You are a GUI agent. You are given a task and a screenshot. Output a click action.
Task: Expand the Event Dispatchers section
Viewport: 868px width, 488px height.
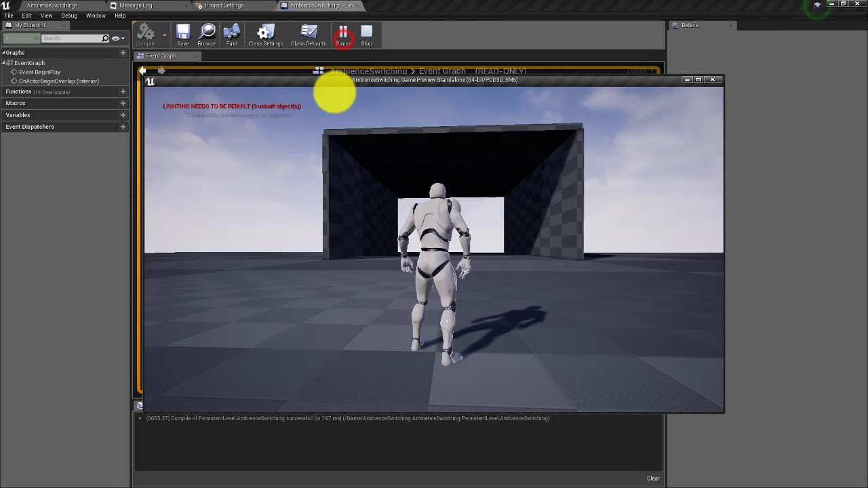(30, 127)
